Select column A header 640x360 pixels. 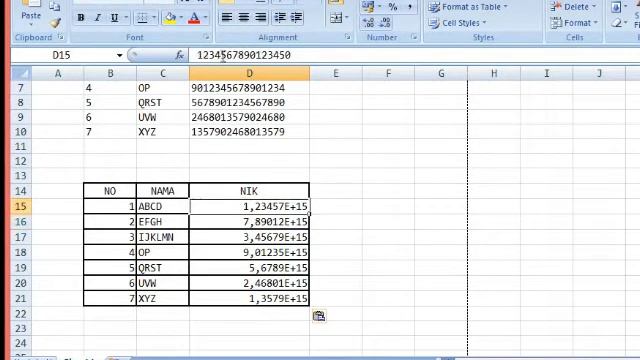point(58,74)
